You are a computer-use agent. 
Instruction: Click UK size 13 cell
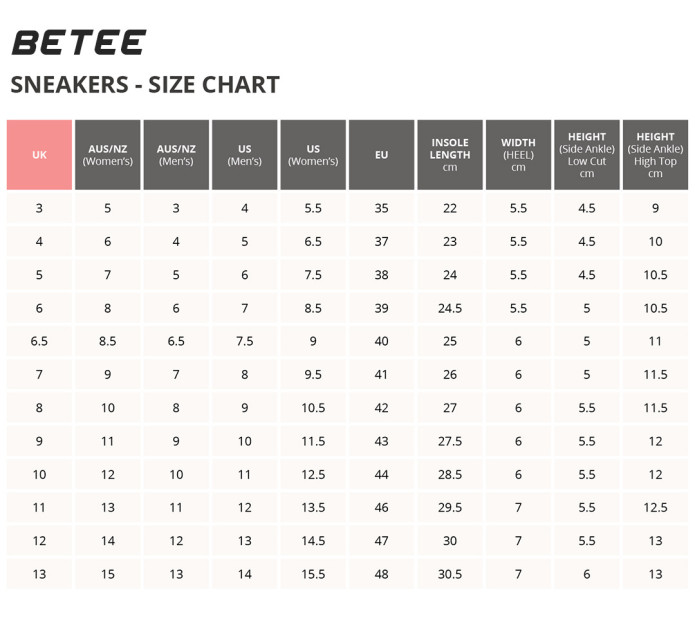39,574
